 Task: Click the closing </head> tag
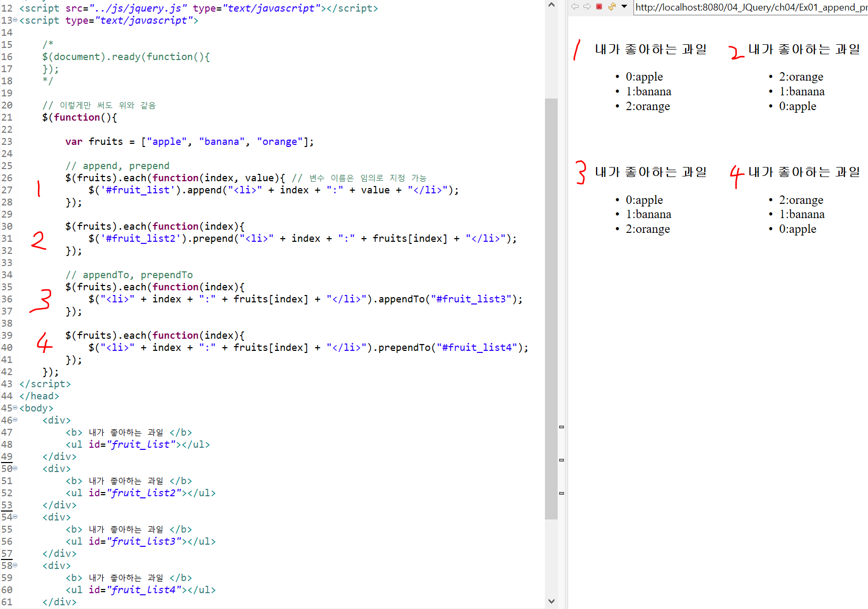[x=39, y=396]
